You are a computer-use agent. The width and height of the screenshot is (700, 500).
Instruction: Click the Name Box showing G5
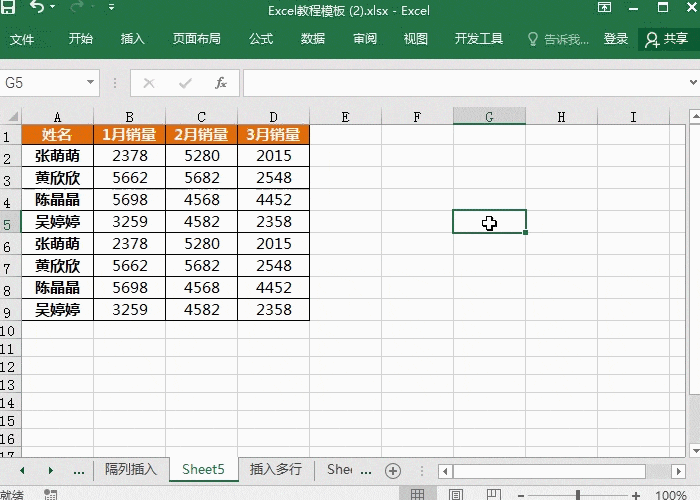(43, 83)
